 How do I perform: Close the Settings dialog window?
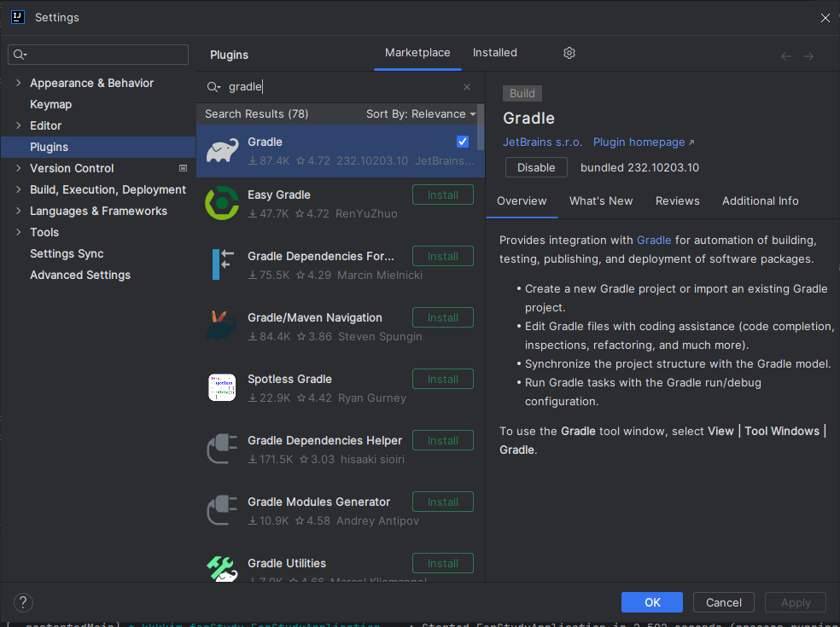pyautogui.click(x=825, y=18)
